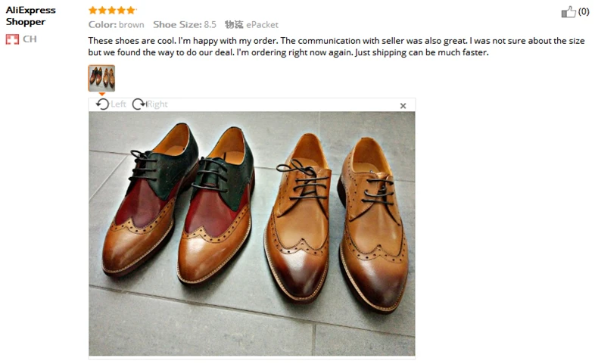Close the enlarged photo viewer with the X
The height and width of the screenshot is (364, 598).
[403, 106]
